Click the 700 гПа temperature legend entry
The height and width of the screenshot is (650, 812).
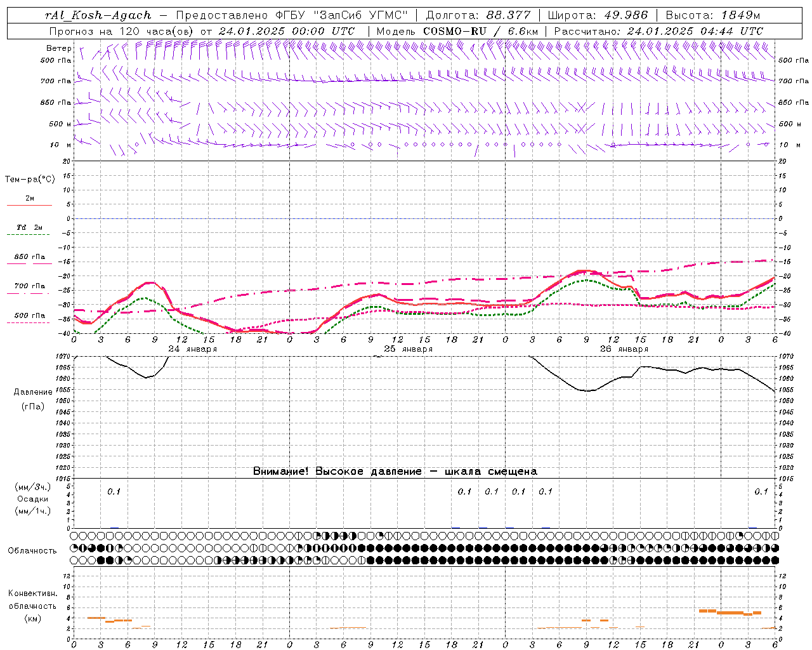pos(30,286)
